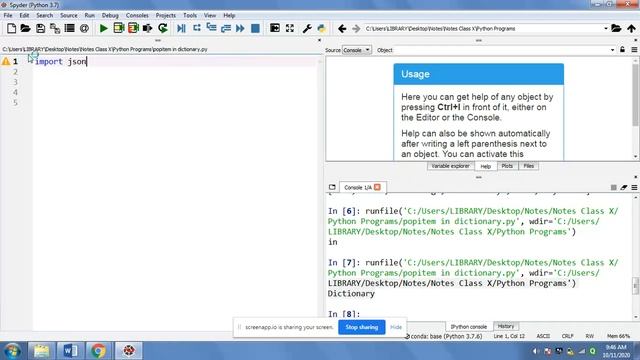Run current cell and advance icon
The width and height of the screenshot is (640, 360).
[133, 28]
